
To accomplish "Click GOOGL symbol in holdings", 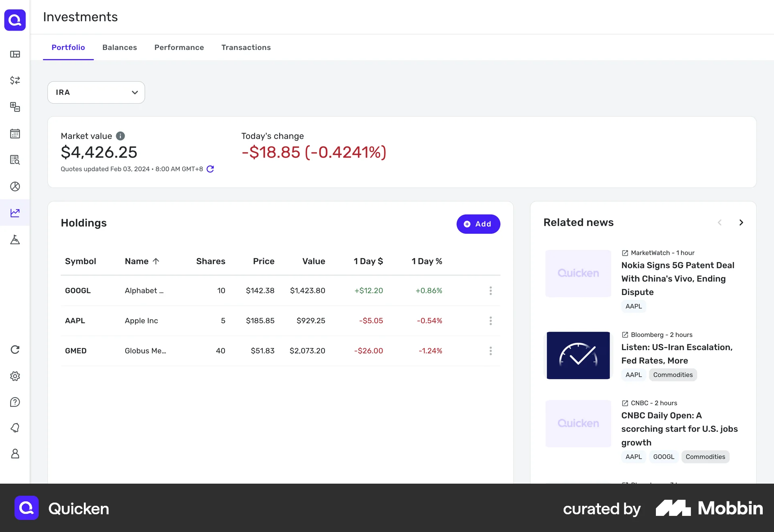I will click(78, 291).
